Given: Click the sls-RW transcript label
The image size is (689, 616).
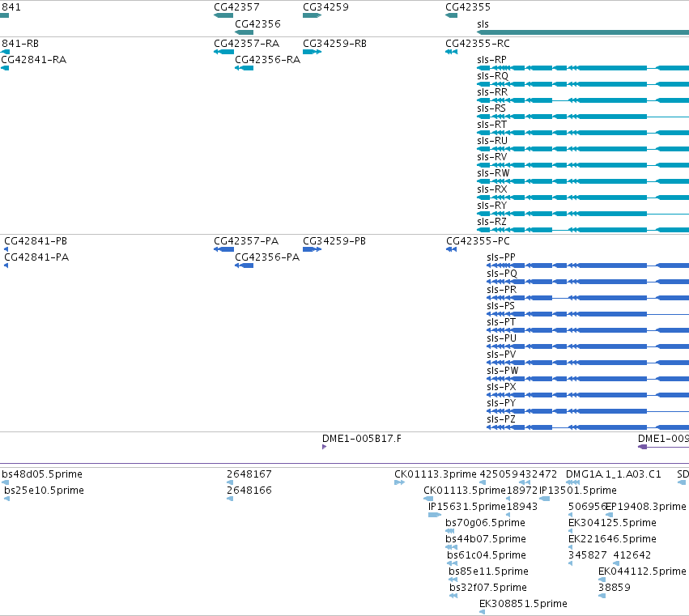Looking at the screenshot, I should 493,173.
